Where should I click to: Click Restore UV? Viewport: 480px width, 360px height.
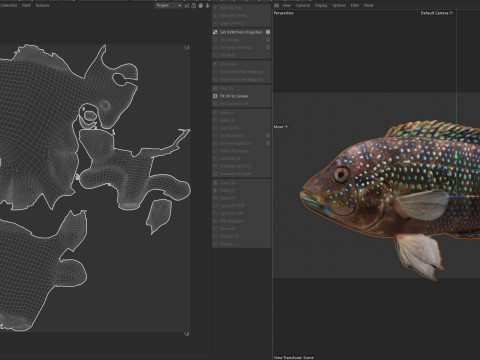tap(242, 236)
